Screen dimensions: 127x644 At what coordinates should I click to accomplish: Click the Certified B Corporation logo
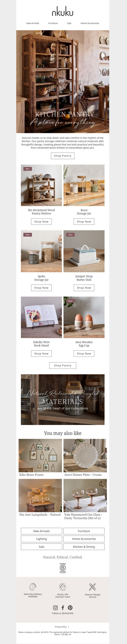tap(63, 568)
